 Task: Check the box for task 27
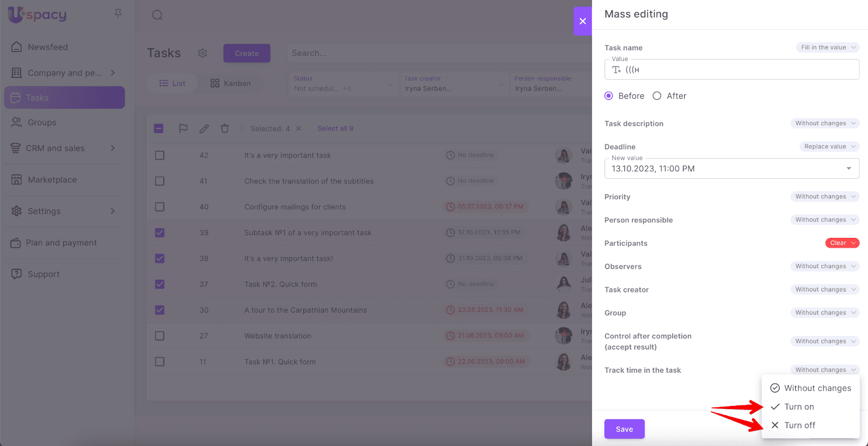click(159, 336)
